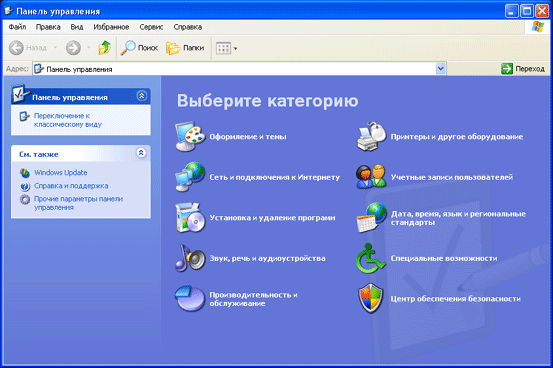Open the Сервис menu
Viewport: 553px width, 368px height.
coord(151,27)
